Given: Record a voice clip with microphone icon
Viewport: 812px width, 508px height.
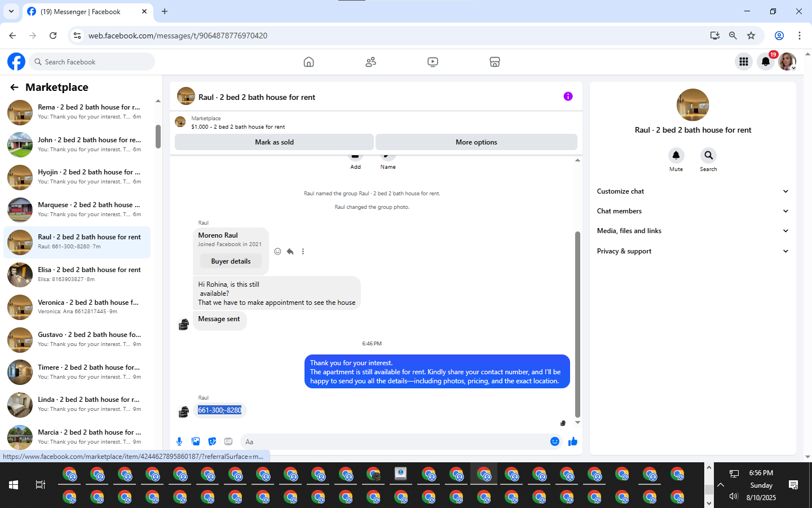Looking at the screenshot, I should pos(179,441).
